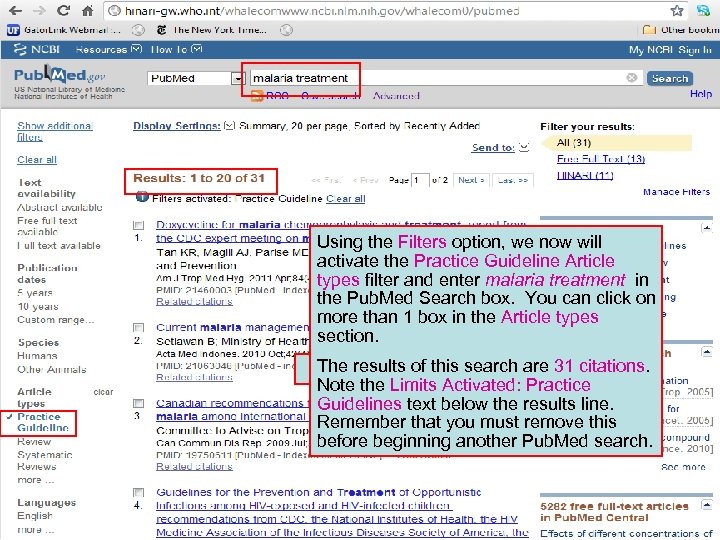Clear the search box with the X icon

click(x=632, y=78)
